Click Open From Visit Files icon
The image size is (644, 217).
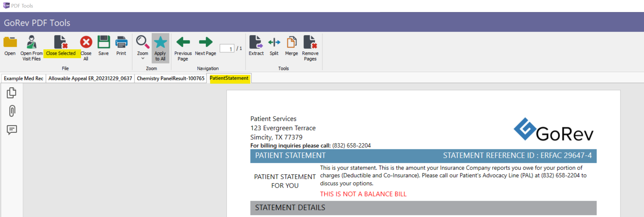(32, 42)
